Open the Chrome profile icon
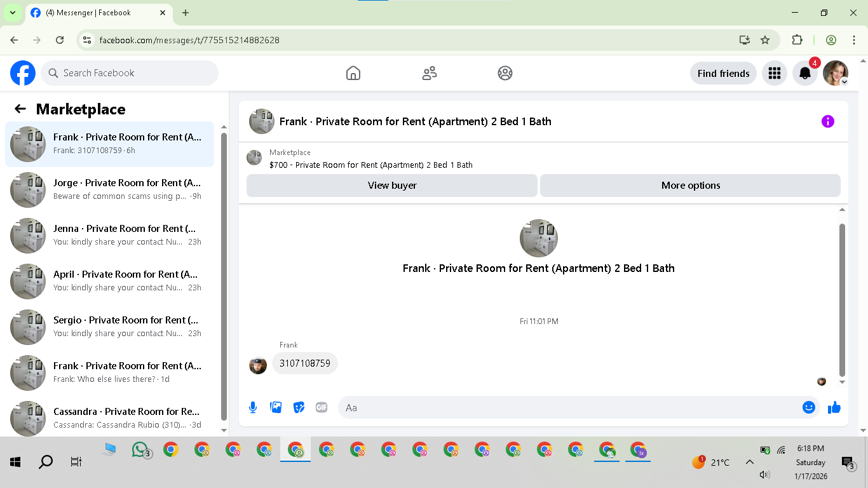Image resolution: width=868 pixels, height=488 pixels. 831,40
